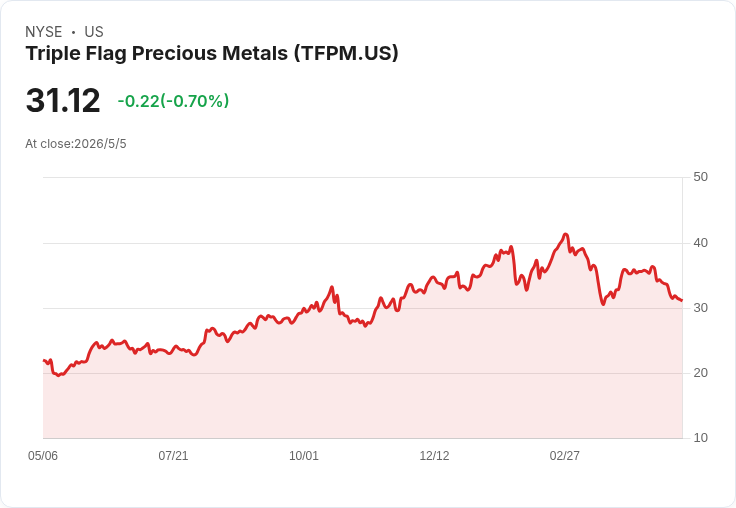Click the 20 y-axis label
Screen dimensions: 736x508
(x=700, y=373)
